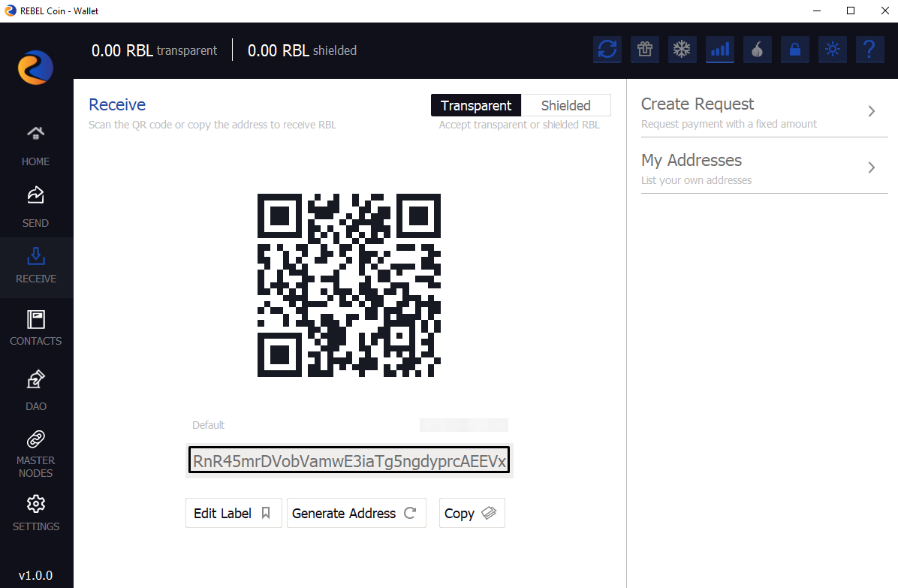Click the Receive page heading
Screen dimensions: 898x588
117,105
